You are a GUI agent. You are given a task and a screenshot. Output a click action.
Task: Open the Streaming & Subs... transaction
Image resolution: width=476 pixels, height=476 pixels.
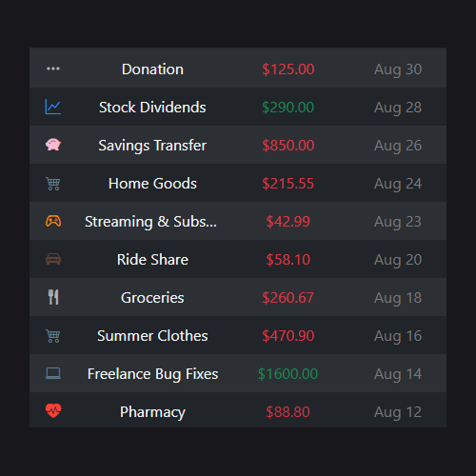point(238,221)
